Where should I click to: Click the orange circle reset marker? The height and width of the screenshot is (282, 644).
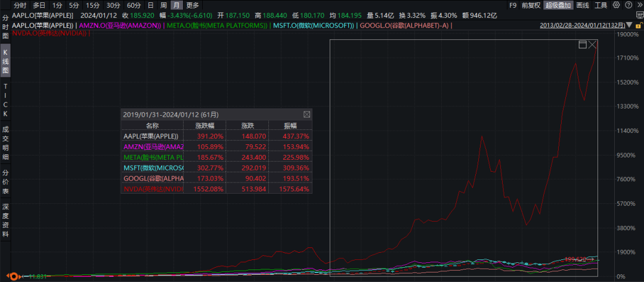13,276
